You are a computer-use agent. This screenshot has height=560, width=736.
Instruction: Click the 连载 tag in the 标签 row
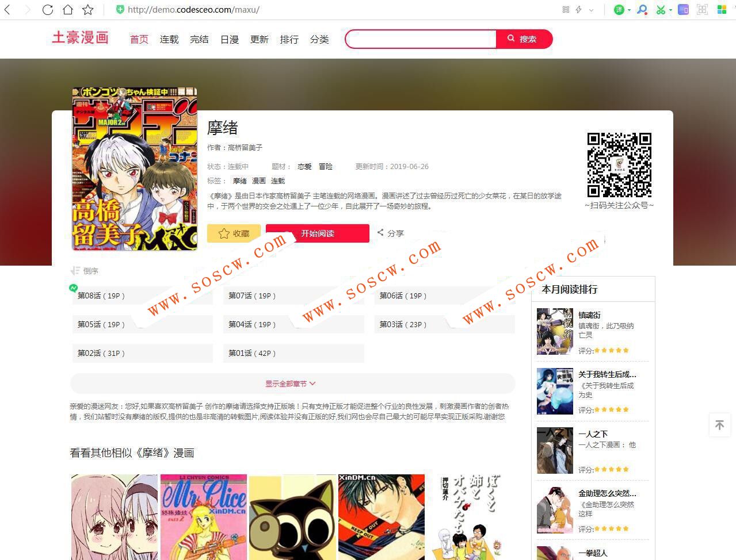278,181
